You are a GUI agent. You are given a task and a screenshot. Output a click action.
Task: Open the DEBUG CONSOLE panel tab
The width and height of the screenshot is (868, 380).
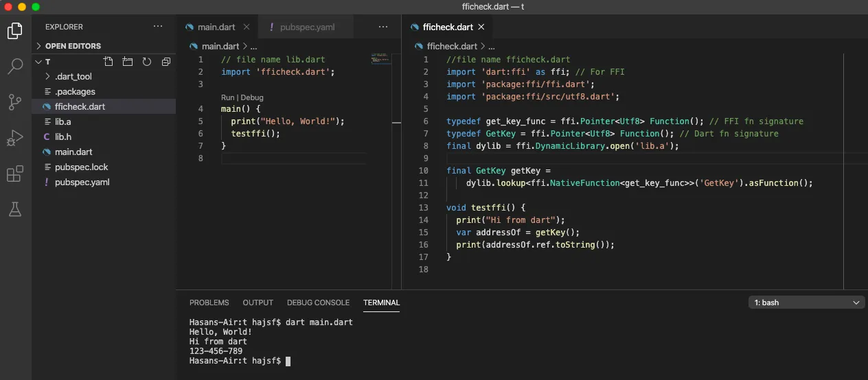click(318, 302)
